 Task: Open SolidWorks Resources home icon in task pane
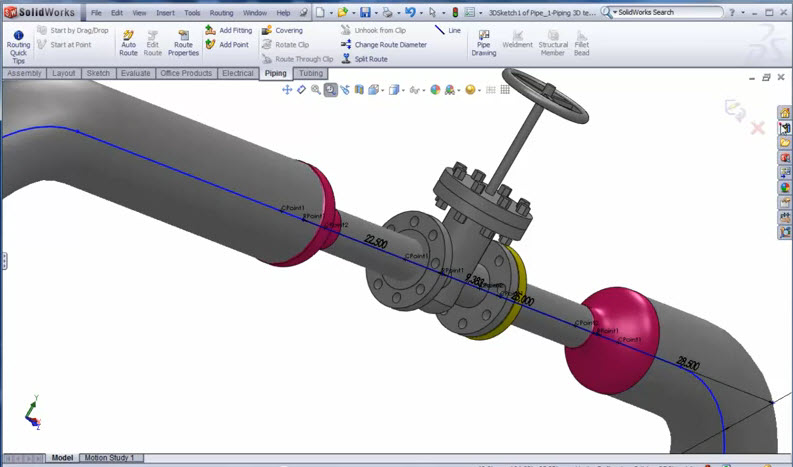[785, 113]
